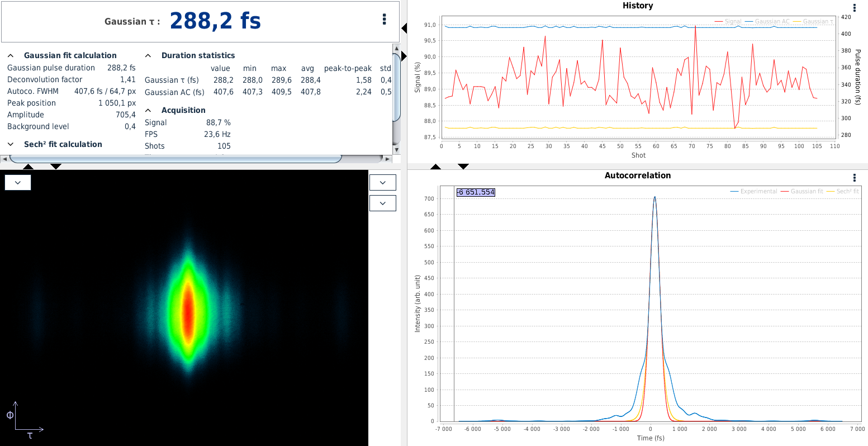868x446 pixels.
Task: Click the Gaussian τ (fs) row label
Action: click(172, 80)
